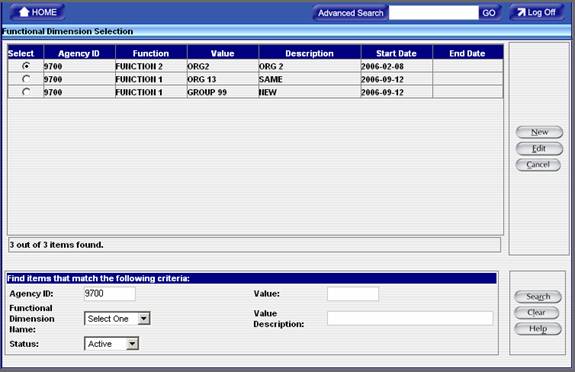Image resolution: width=575 pixels, height=372 pixels.
Task: Click the Cancel button
Action: click(538, 165)
